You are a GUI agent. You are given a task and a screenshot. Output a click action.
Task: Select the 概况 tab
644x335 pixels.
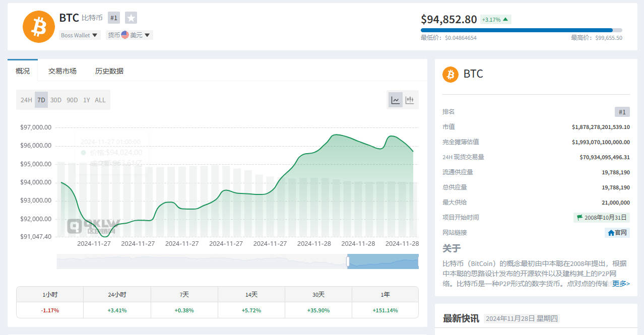23,71
